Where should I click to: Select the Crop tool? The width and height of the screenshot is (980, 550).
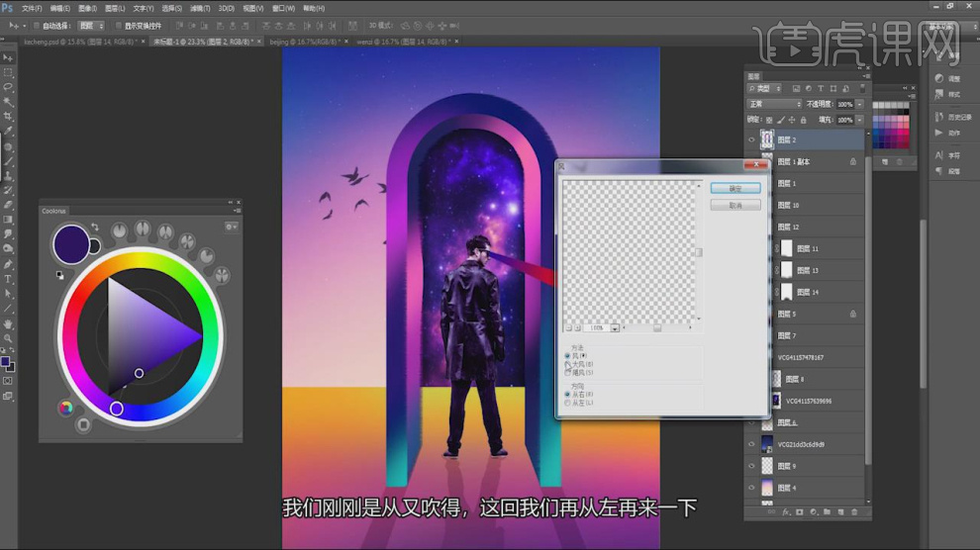[x=8, y=117]
